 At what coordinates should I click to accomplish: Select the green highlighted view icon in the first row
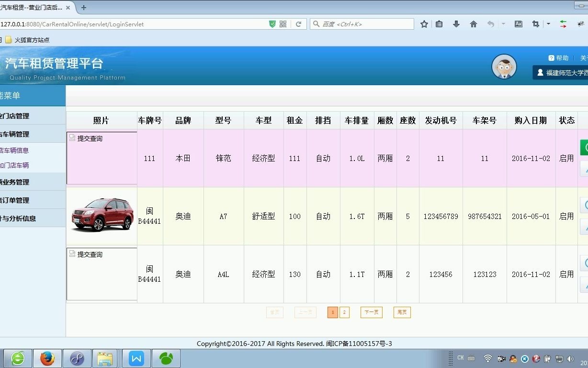584,147
